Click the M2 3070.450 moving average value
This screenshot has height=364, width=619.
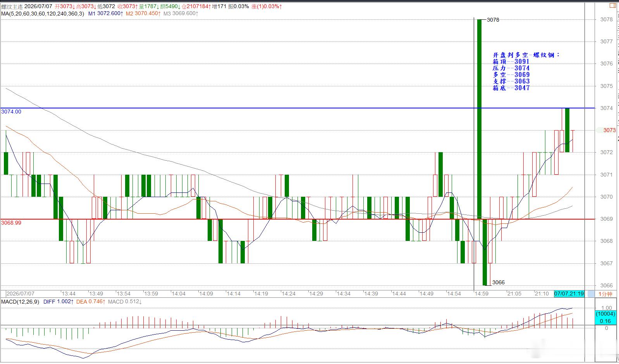[143, 14]
